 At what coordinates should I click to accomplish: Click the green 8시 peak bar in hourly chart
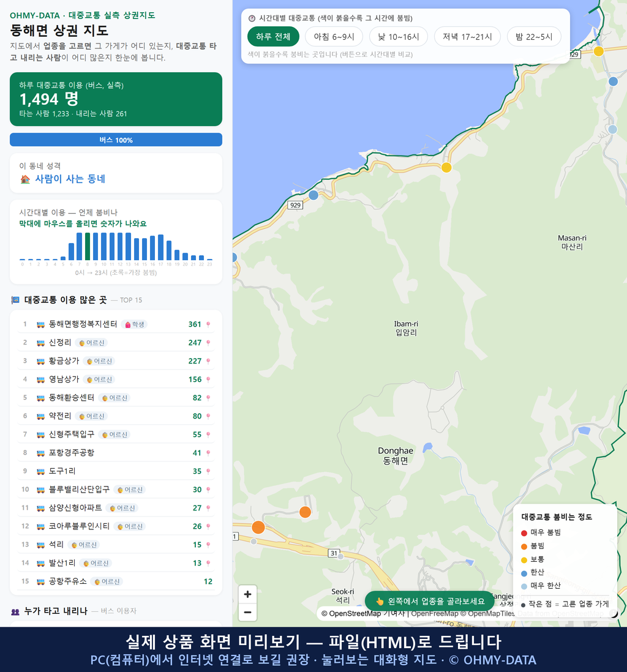(x=88, y=247)
